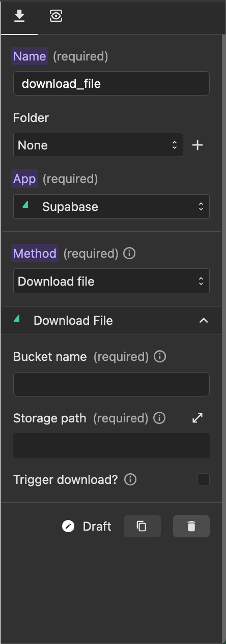Click the Draft pencil status icon

(x=68, y=526)
